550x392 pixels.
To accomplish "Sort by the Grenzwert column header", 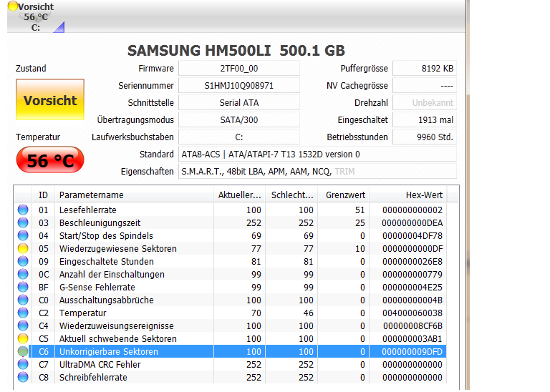I will [344, 195].
